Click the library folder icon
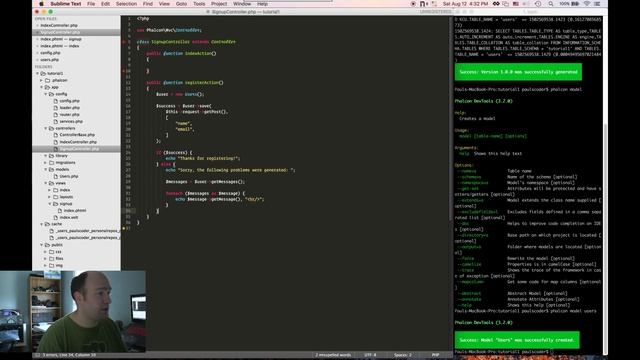This screenshot has height=360, width=640. (x=52, y=156)
